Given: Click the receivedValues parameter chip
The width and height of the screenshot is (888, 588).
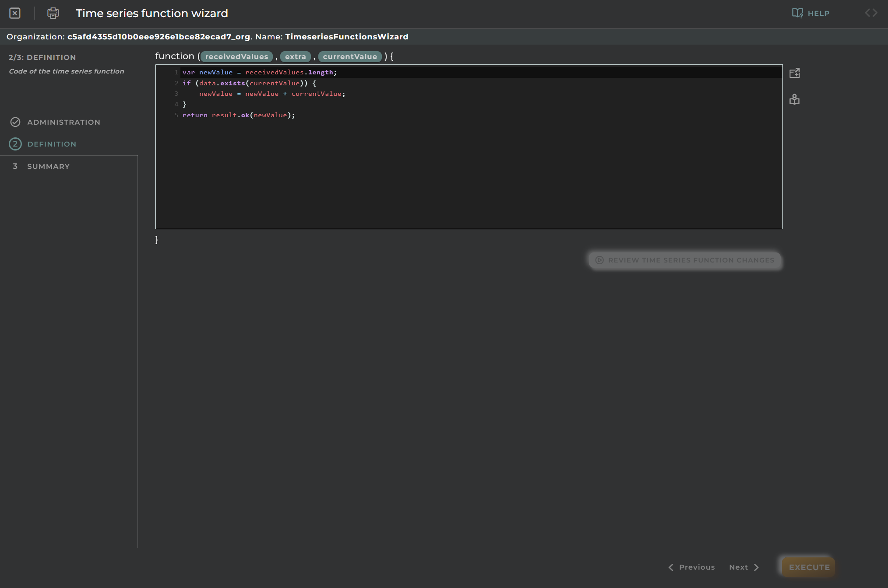Looking at the screenshot, I should point(236,56).
